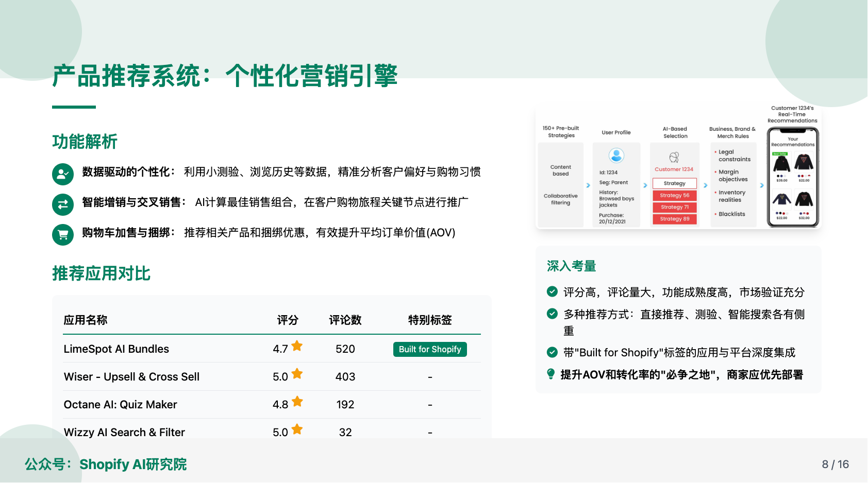The width and height of the screenshot is (868, 483).
Task: Click the 功能解析 section heading
Action: [85, 142]
